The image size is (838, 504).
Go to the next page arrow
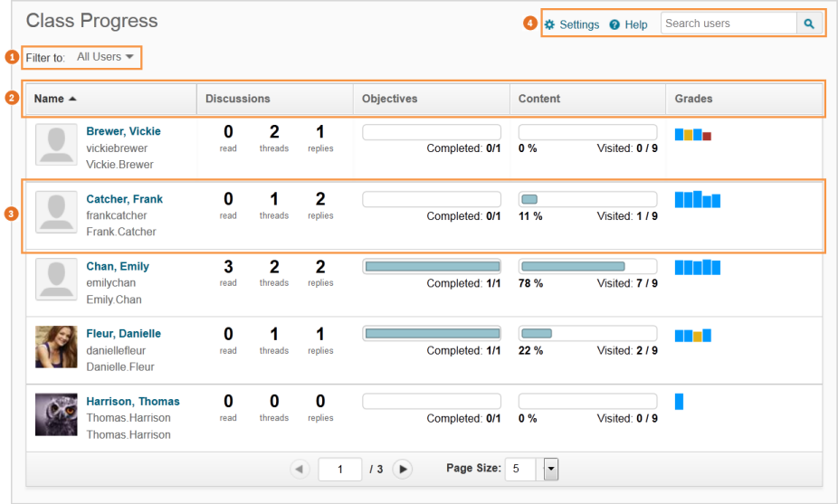pyautogui.click(x=403, y=469)
